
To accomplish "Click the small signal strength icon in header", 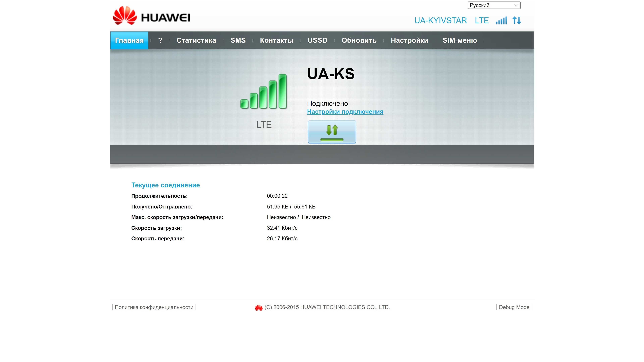I will click(x=501, y=20).
